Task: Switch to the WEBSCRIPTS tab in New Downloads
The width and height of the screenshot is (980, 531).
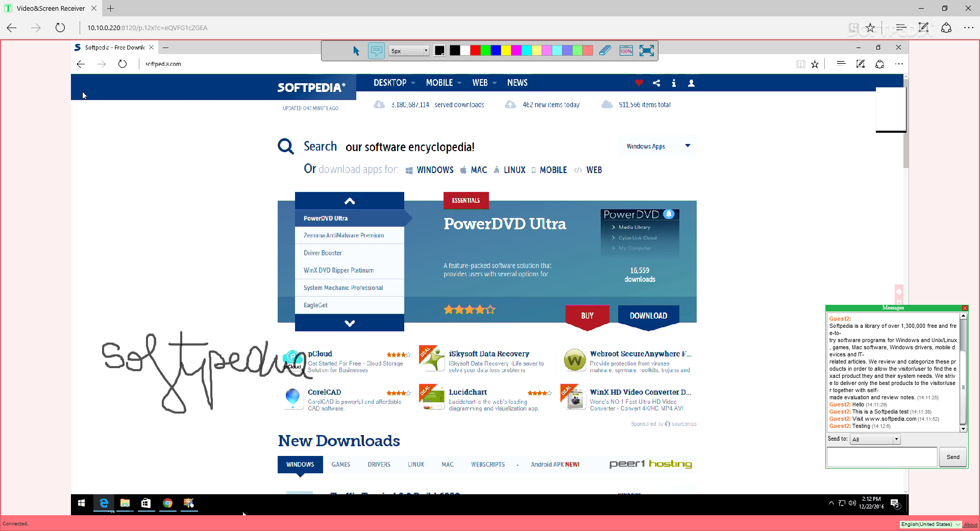Action: point(488,465)
